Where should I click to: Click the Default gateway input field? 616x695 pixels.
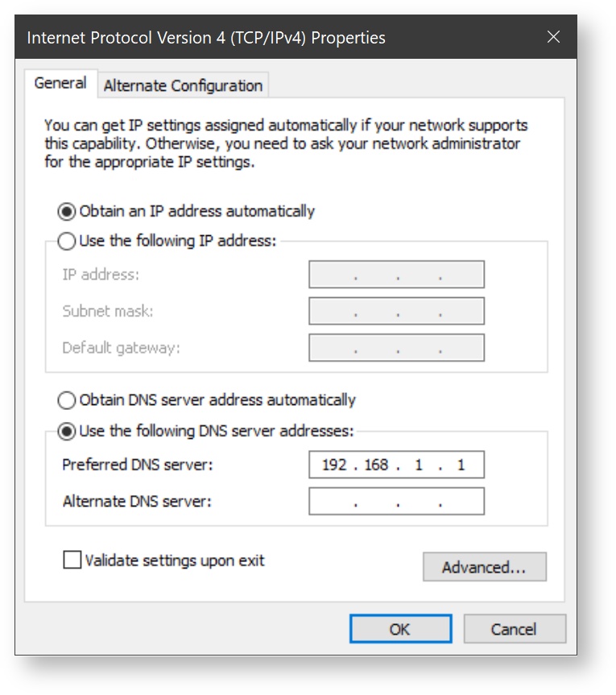click(396, 348)
